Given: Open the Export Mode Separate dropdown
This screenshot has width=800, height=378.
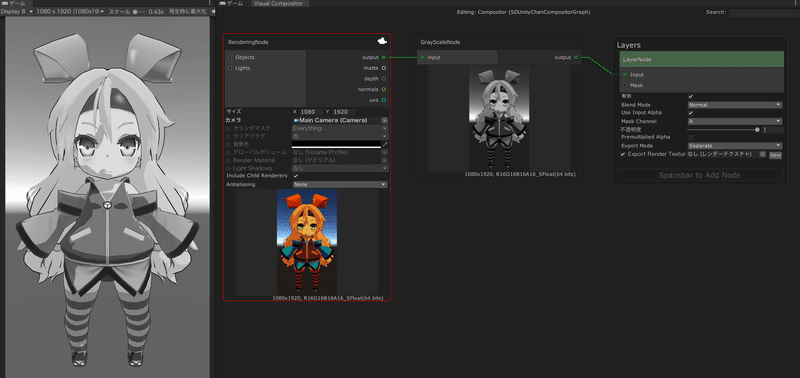Looking at the screenshot, I should (734, 146).
